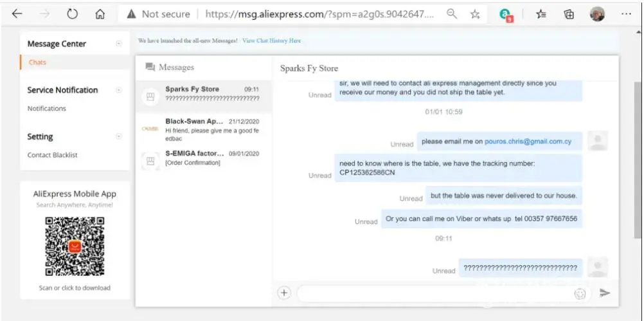Click the Service Notification heading
The image size is (644, 321).
(x=62, y=90)
